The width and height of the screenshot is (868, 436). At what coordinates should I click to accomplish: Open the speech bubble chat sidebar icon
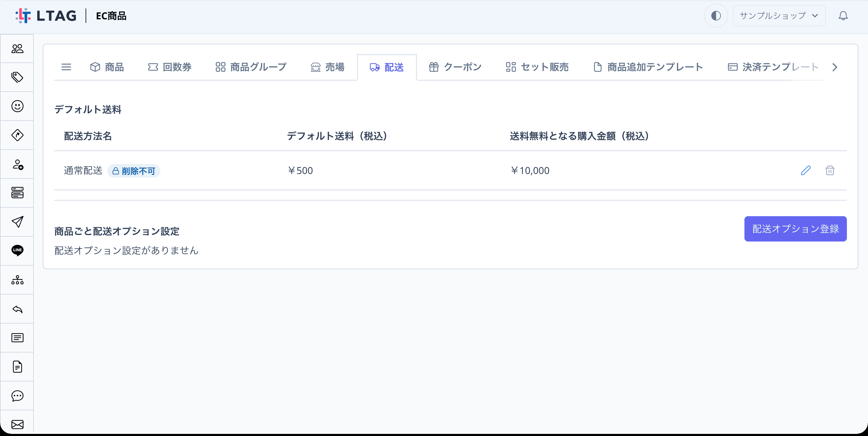tap(17, 396)
